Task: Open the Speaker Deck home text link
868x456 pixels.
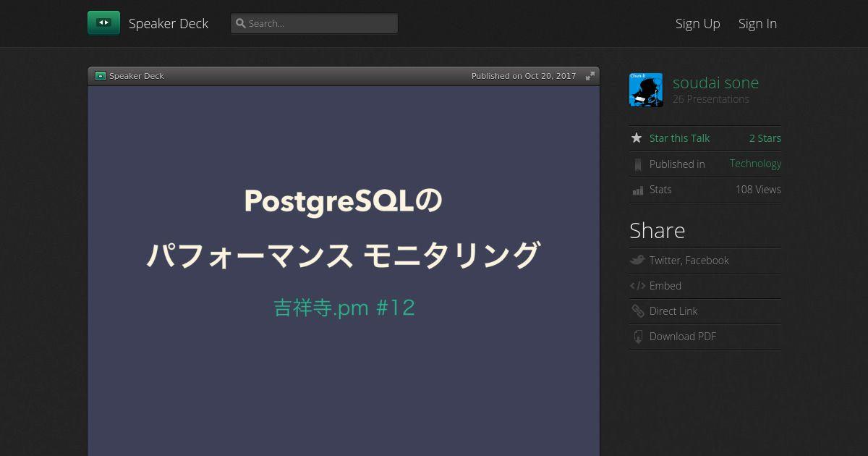Action: [169, 23]
